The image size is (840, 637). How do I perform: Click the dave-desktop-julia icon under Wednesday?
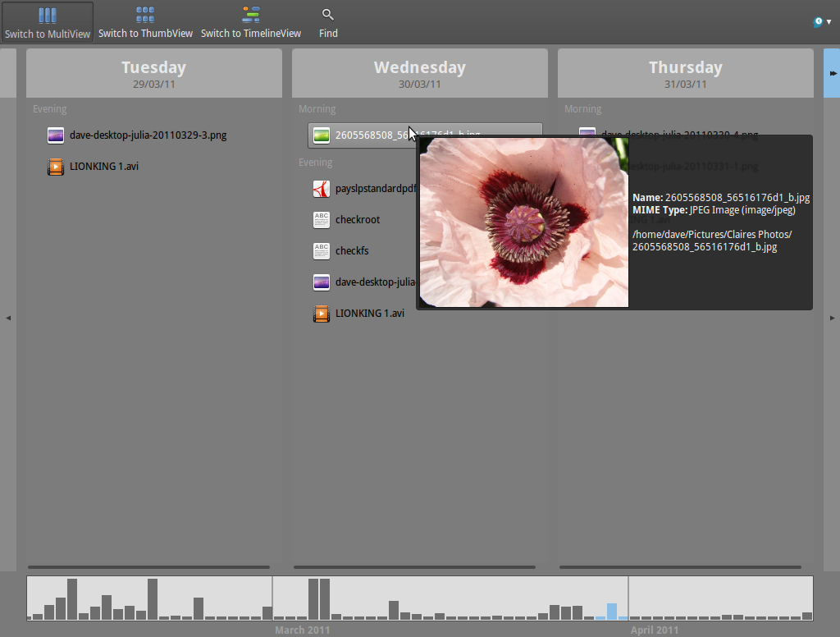coord(322,282)
